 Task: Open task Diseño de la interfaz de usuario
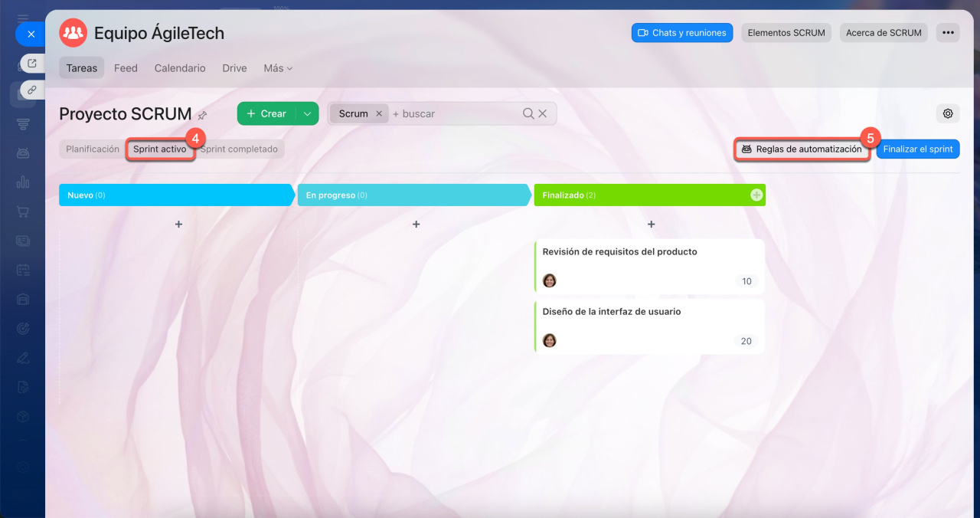(x=611, y=312)
